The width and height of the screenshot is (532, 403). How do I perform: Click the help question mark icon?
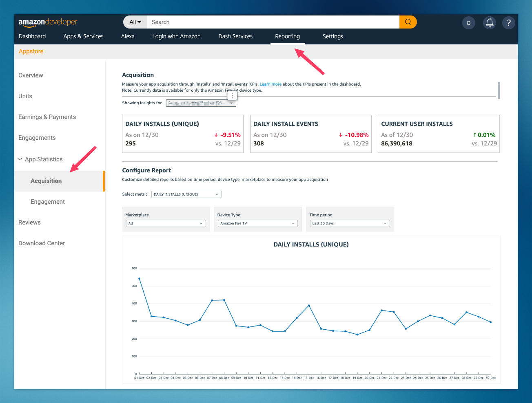click(x=508, y=23)
